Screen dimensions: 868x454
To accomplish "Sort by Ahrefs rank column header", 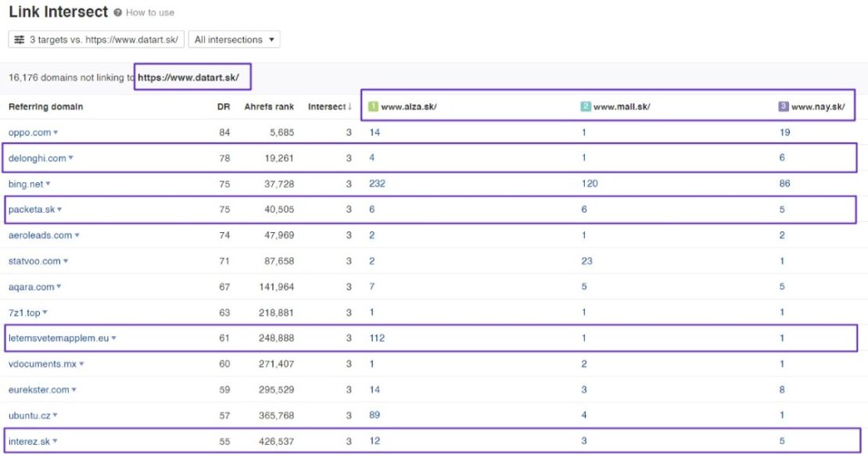I will [x=269, y=107].
